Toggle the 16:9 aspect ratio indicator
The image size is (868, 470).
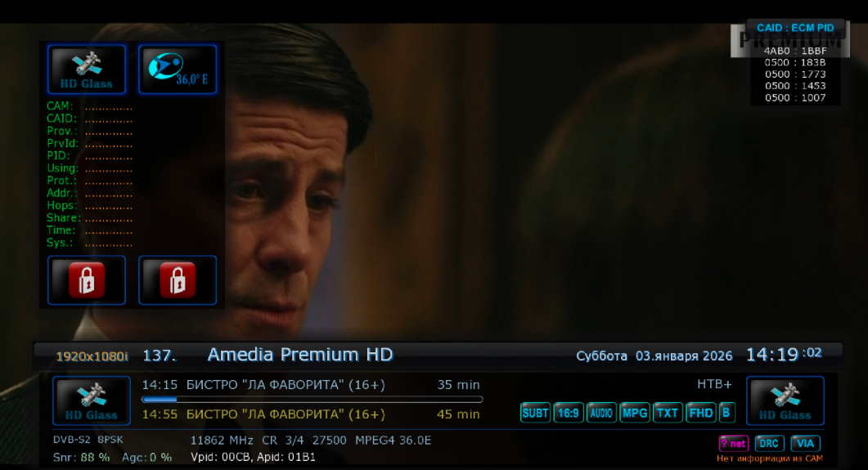point(569,413)
